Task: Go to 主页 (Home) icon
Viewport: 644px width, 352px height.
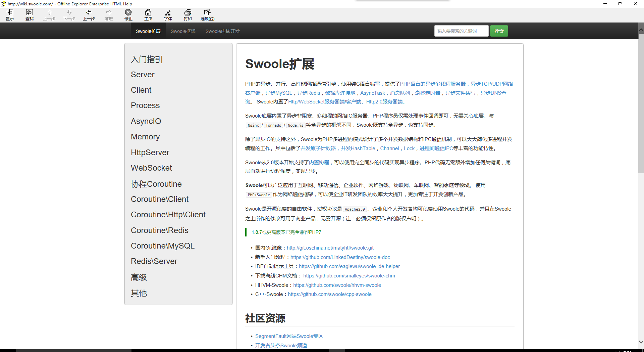Action: [x=148, y=15]
